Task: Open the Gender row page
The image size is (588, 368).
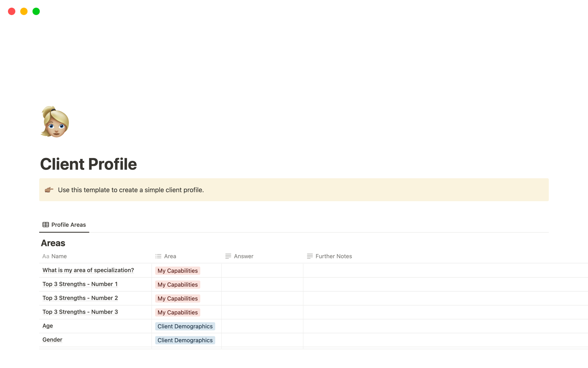Action: click(52, 340)
